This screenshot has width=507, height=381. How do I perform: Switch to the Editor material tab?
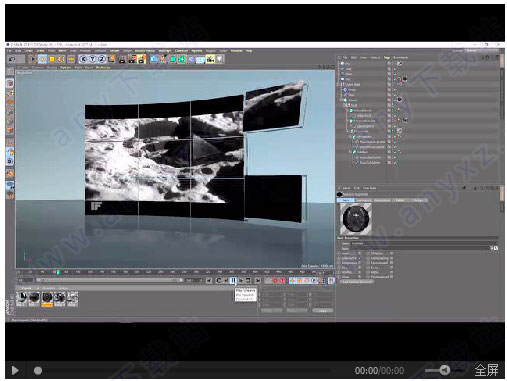tap(400, 200)
